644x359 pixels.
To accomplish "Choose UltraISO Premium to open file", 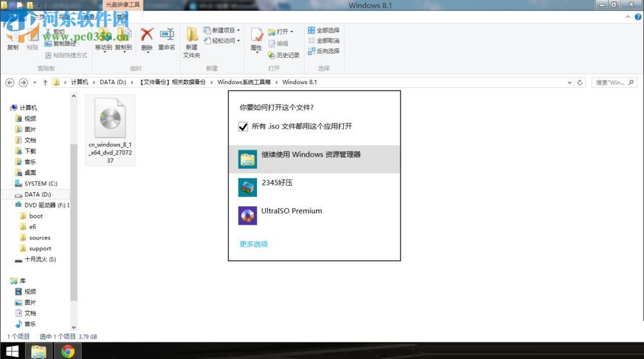I will [314, 215].
